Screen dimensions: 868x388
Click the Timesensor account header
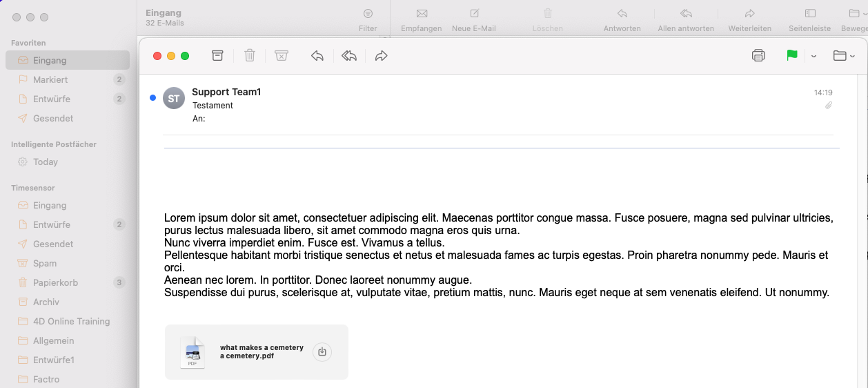click(33, 188)
